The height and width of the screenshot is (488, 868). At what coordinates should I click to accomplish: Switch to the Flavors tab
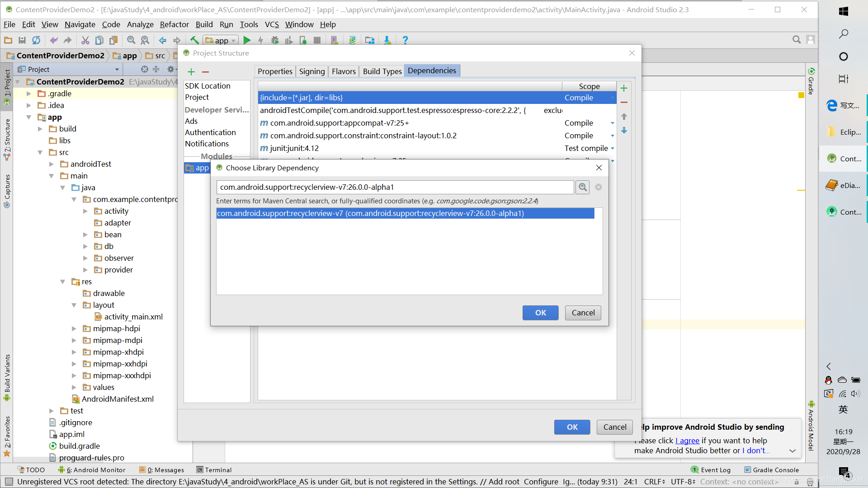point(344,71)
